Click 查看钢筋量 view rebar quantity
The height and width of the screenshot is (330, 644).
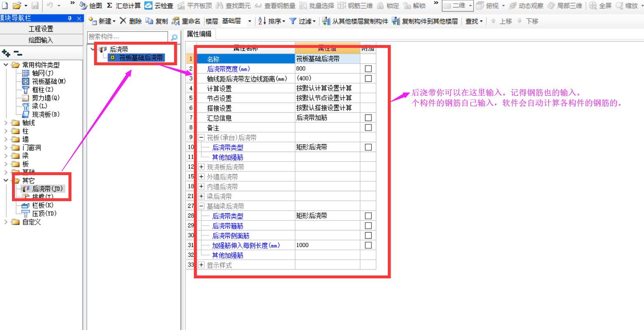tap(275, 5)
